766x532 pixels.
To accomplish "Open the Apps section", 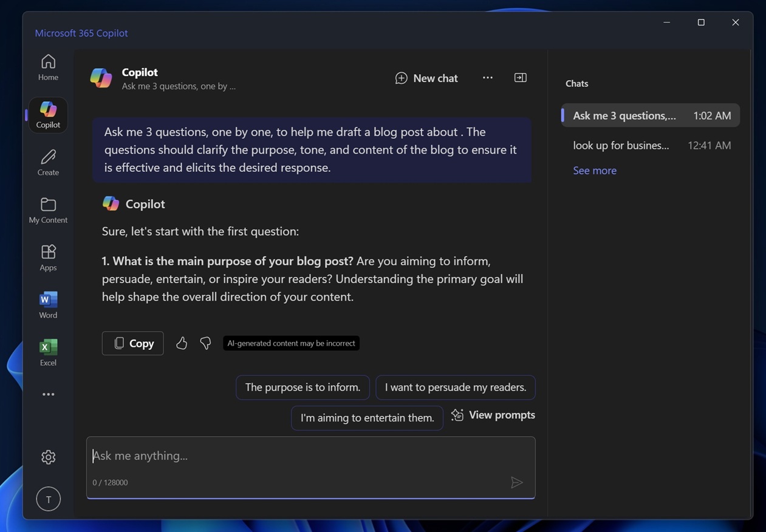I will (48, 257).
